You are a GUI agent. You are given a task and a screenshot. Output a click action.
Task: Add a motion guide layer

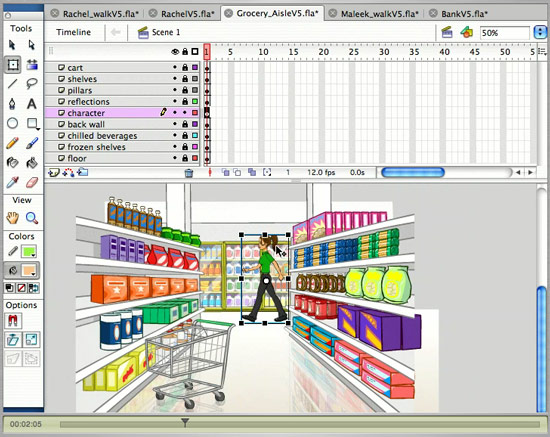(x=68, y=173)
